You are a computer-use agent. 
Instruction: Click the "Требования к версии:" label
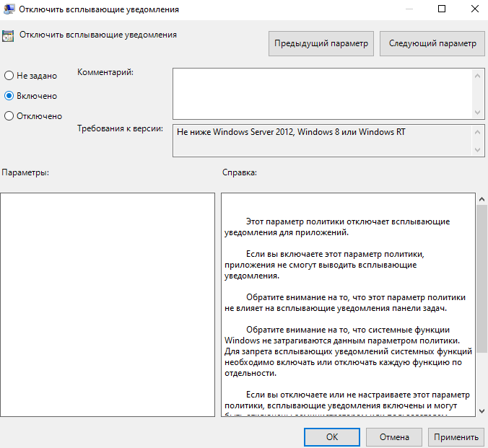(x=120, y=128)
